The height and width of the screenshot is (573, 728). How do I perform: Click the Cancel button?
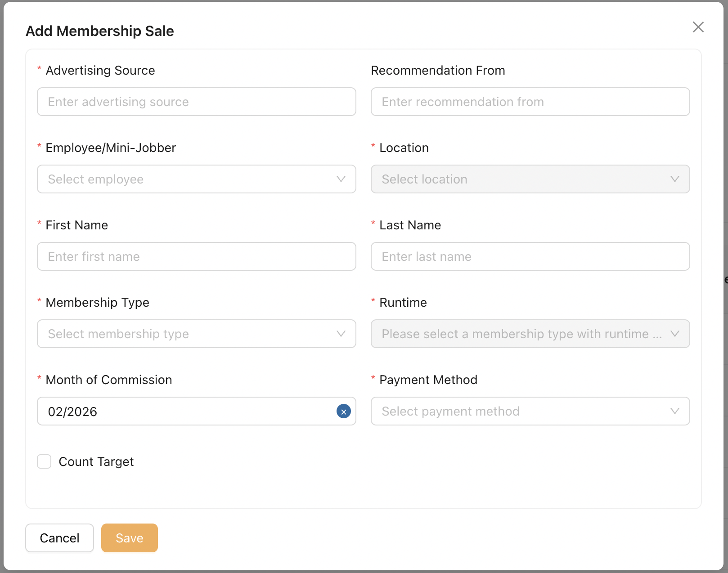59,538
